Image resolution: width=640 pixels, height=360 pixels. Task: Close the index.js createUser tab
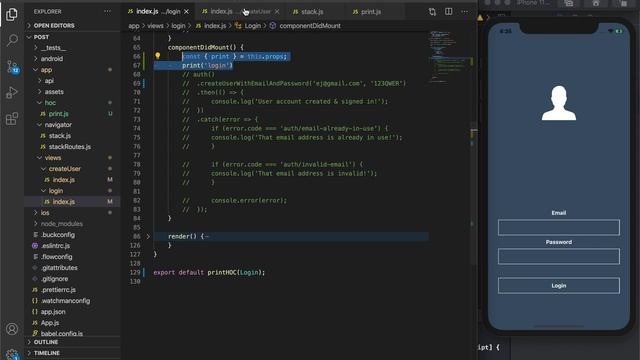click(277, 12)
